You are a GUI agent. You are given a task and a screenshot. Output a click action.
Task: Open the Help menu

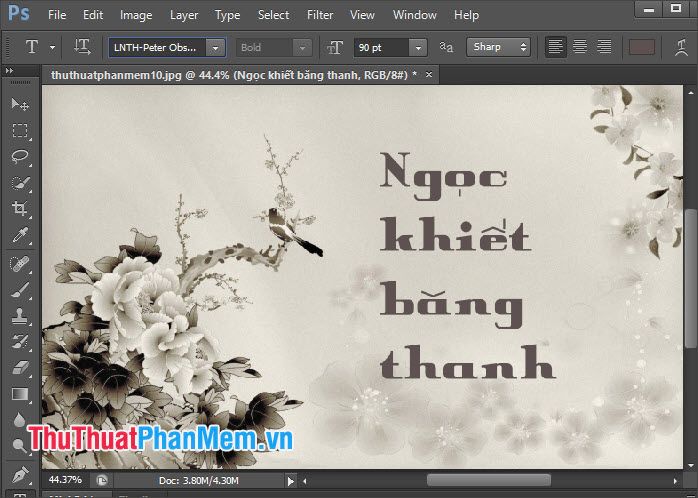coord(467,15)
